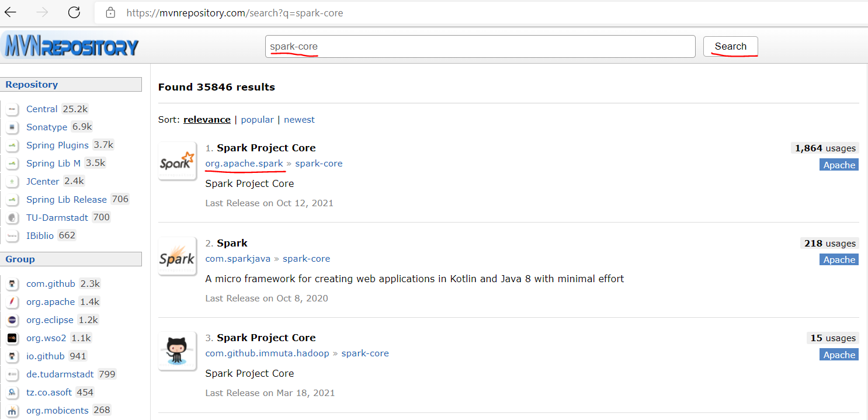868x420 pixels.
Task: Open the Sonatype repository link
Action: click(47, 127)
